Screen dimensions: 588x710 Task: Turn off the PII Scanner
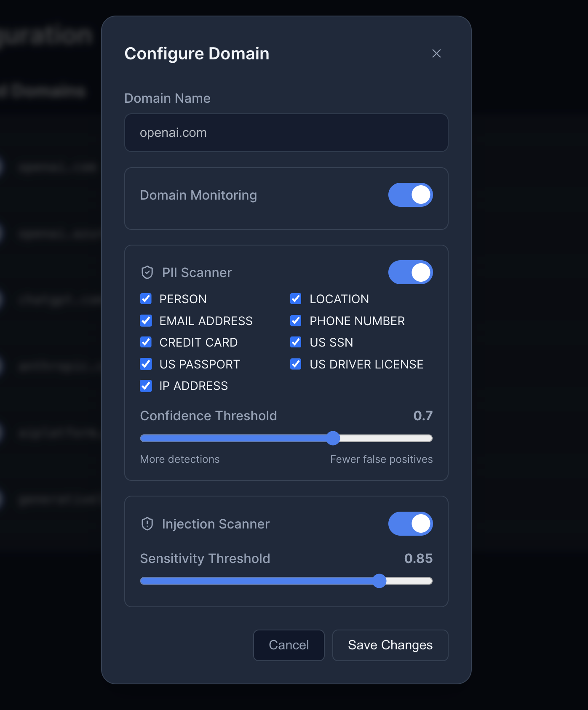coord(411,272)
